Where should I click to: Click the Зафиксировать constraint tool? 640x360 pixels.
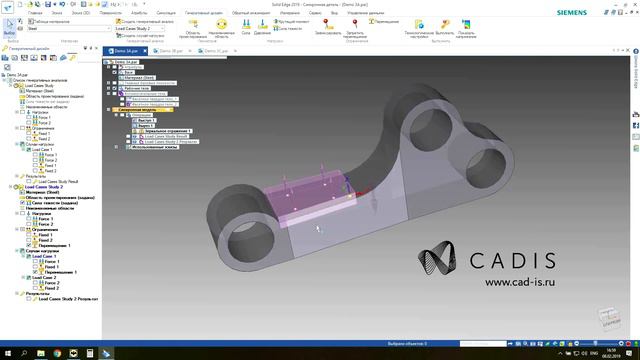[327, 27]
